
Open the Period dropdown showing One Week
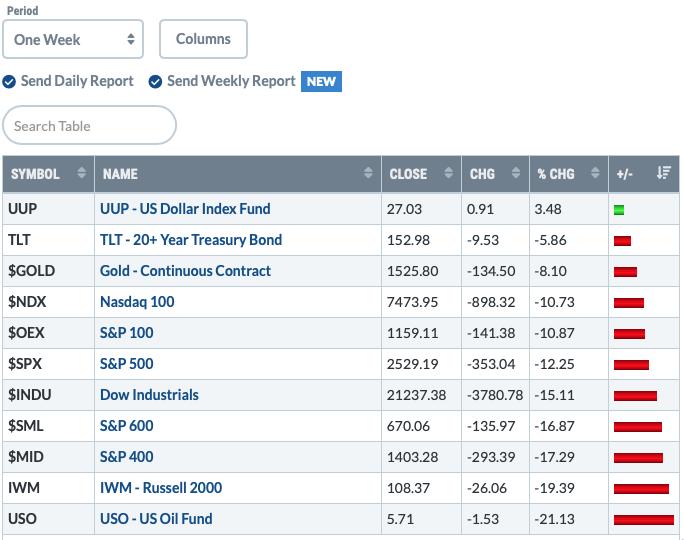tap(73, 39)
